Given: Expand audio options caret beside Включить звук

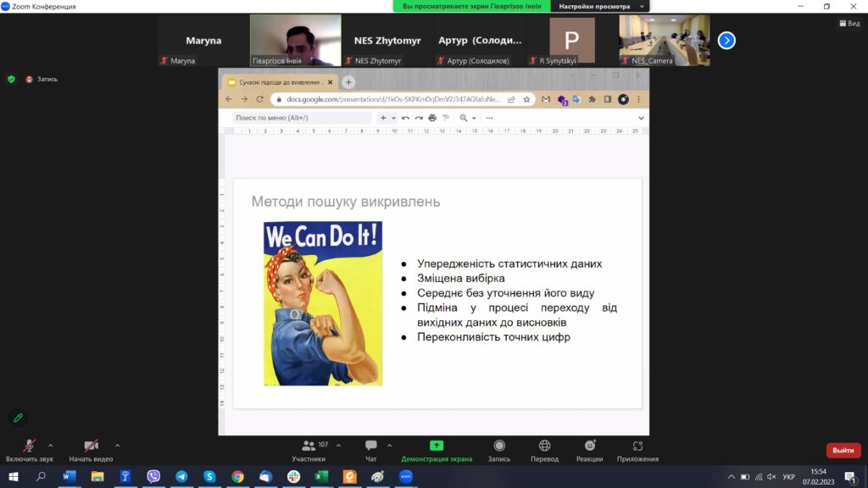Looking at the screenshot, I should pyautogui.click(x=50, y=446).
